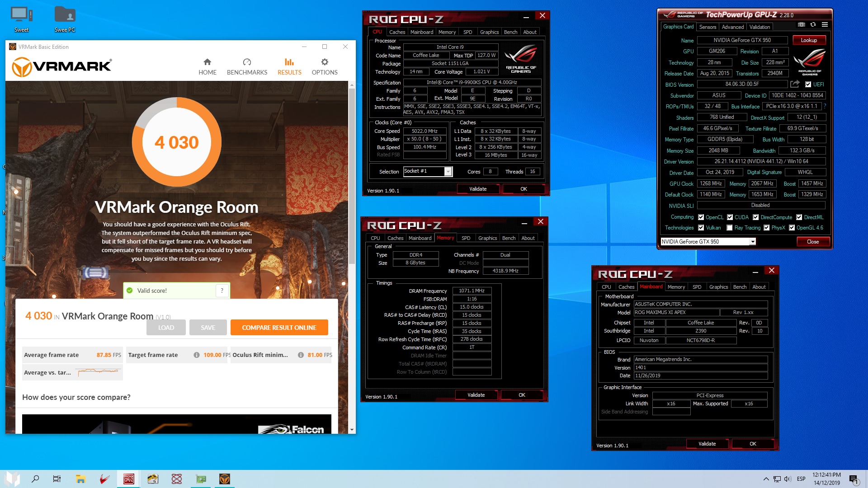868x488 pixels.
Task: Click the red atom-shaped taskbar icon
Action: (176, 479)
